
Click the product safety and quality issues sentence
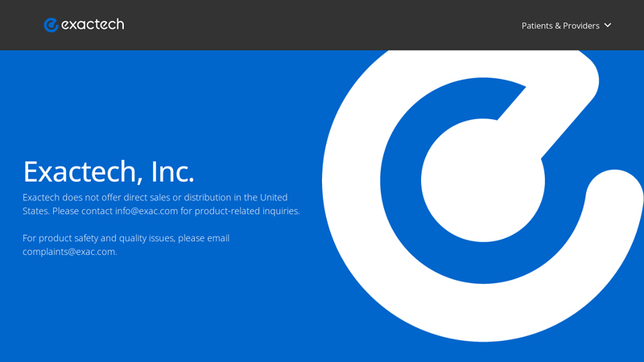[126, 245]
